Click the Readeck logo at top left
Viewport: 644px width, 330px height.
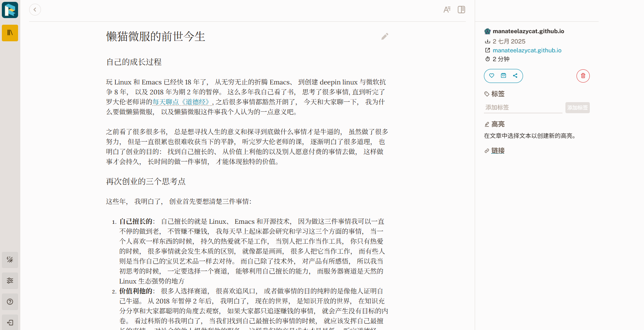tap(10, 10)
